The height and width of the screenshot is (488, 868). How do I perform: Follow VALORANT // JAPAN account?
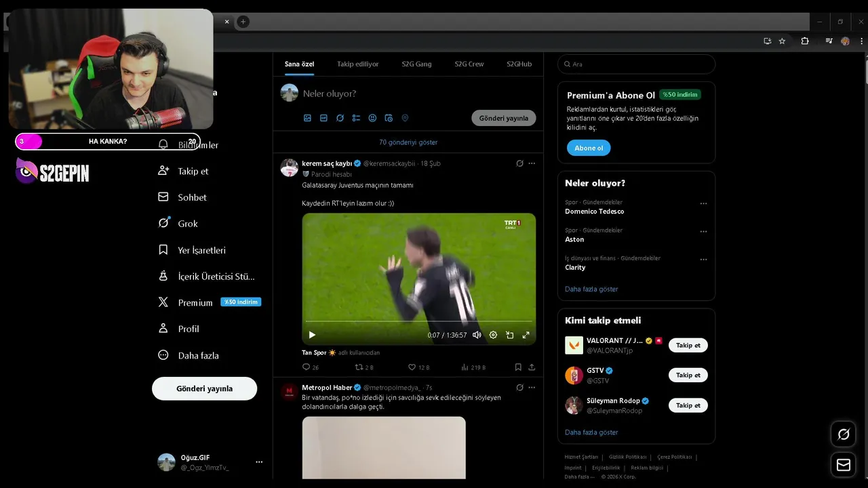click(x=688, y=345)
